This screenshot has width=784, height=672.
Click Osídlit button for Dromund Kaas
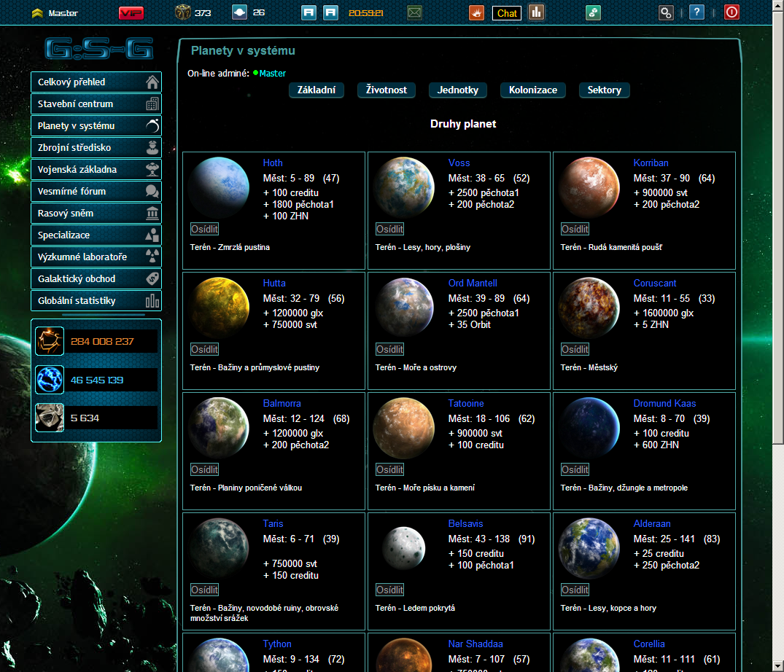click(575, 469)
